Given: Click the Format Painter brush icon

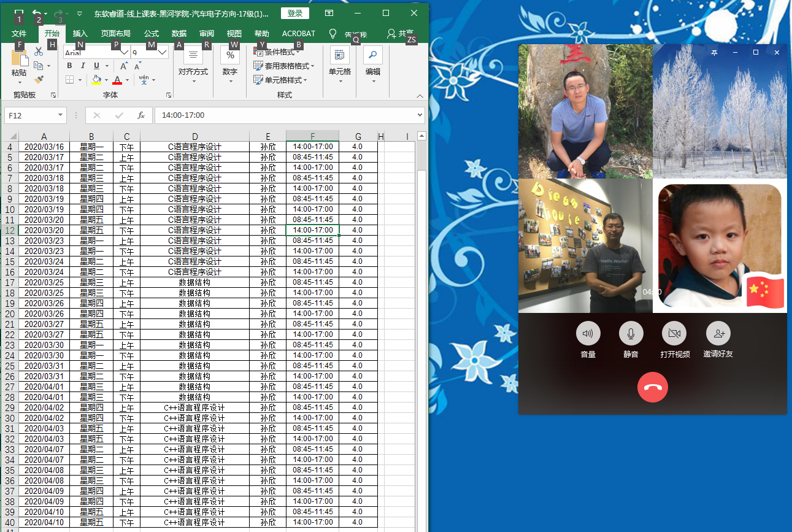Looking at the screenshot, I should click(39, 79).
